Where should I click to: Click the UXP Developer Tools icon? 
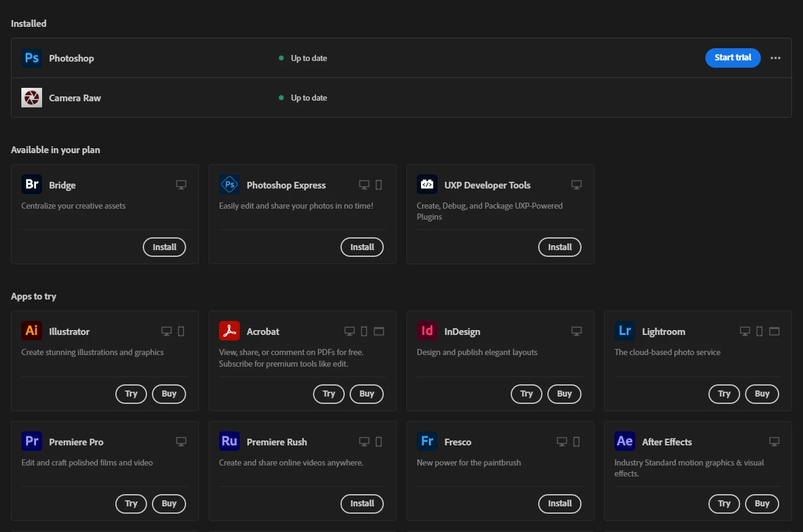(427, 184)
